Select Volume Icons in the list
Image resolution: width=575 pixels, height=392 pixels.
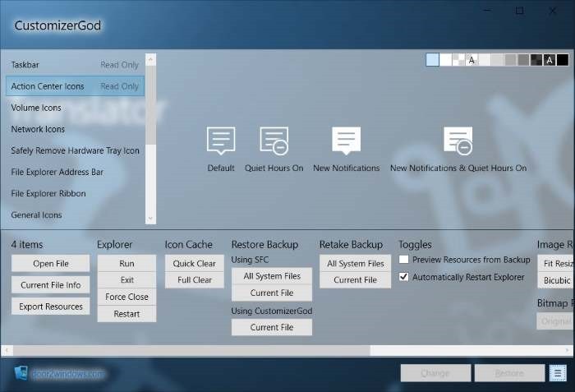point(75,108)
